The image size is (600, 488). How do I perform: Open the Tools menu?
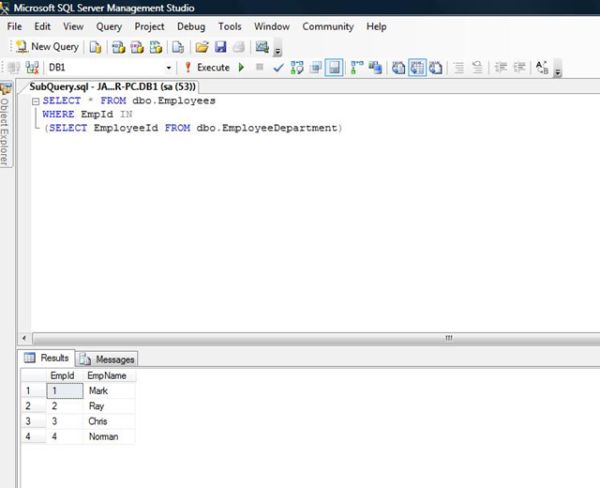tap(230, 26)
